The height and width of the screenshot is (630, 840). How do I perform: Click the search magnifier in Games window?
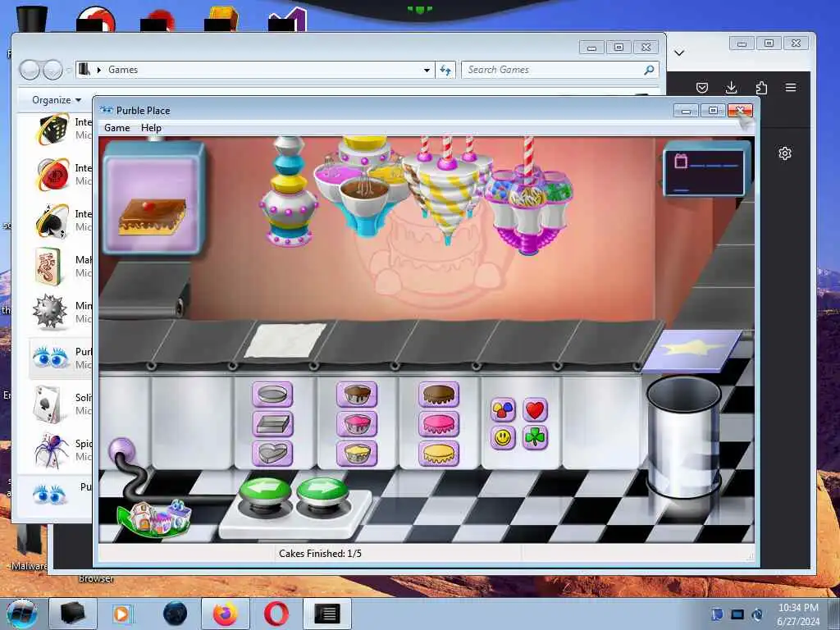pyautogui.click(x=649, y=70)
